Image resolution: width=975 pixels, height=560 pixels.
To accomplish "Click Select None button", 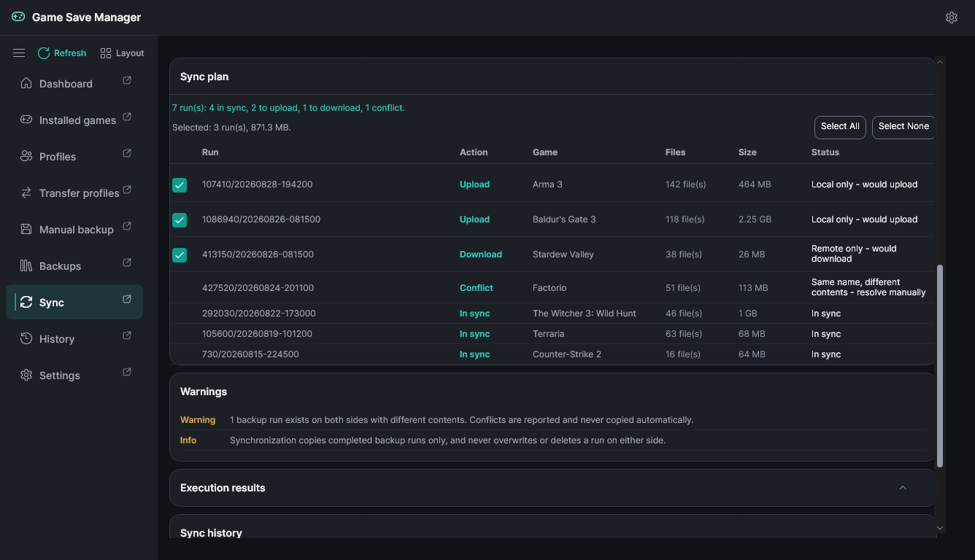I will click(903, 127).
